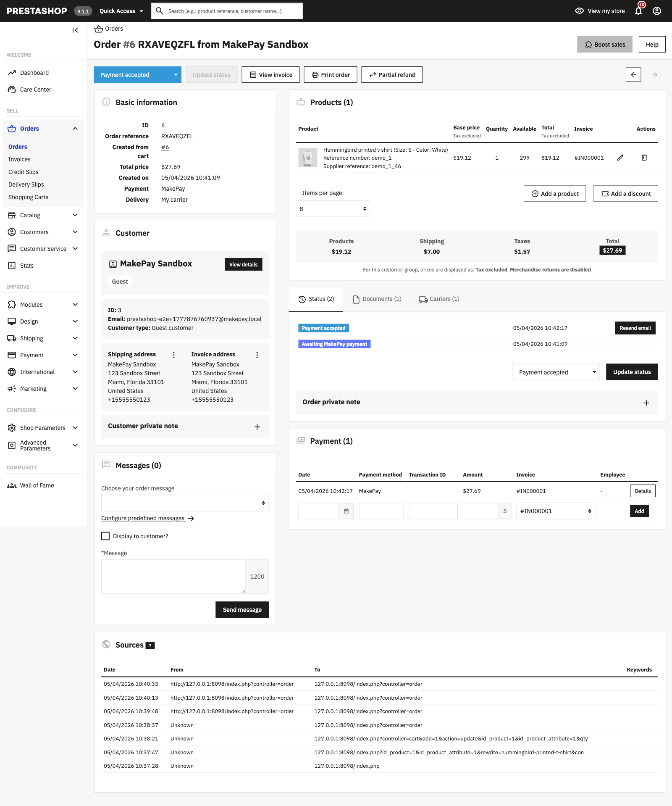This screenshot has width=672, height=806.
Task: Click Resend email button
Action: coord(635,328)
